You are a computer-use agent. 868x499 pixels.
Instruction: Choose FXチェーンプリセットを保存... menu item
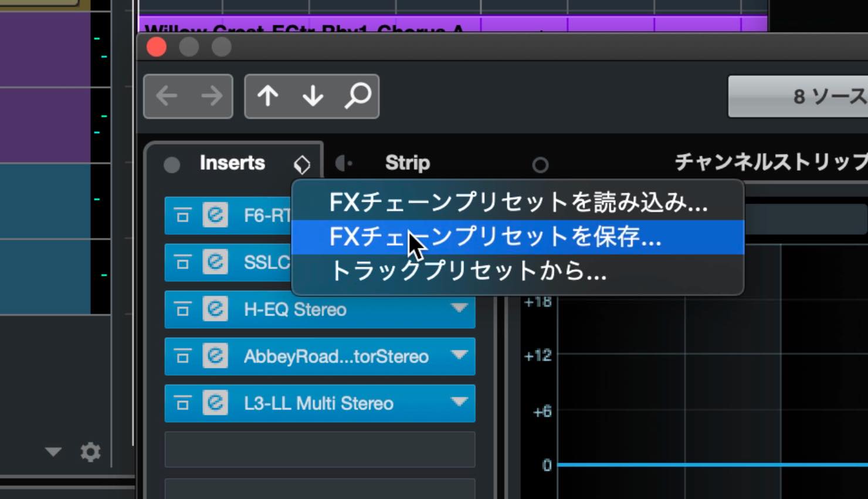518,237
